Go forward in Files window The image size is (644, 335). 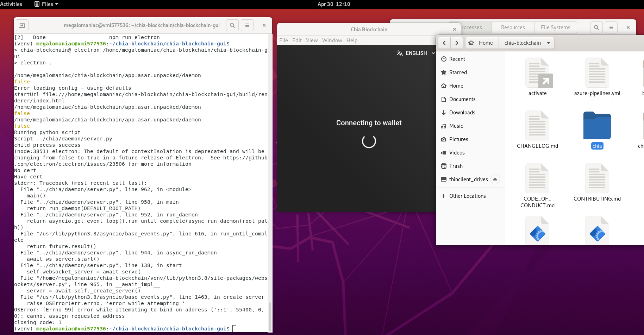(x=457, y=43)
